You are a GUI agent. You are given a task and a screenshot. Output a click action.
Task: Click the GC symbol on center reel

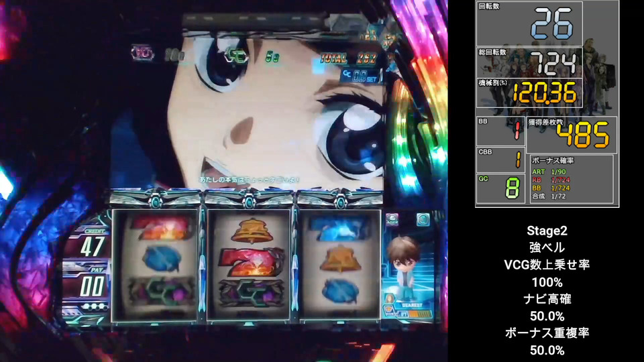(251, 293)
